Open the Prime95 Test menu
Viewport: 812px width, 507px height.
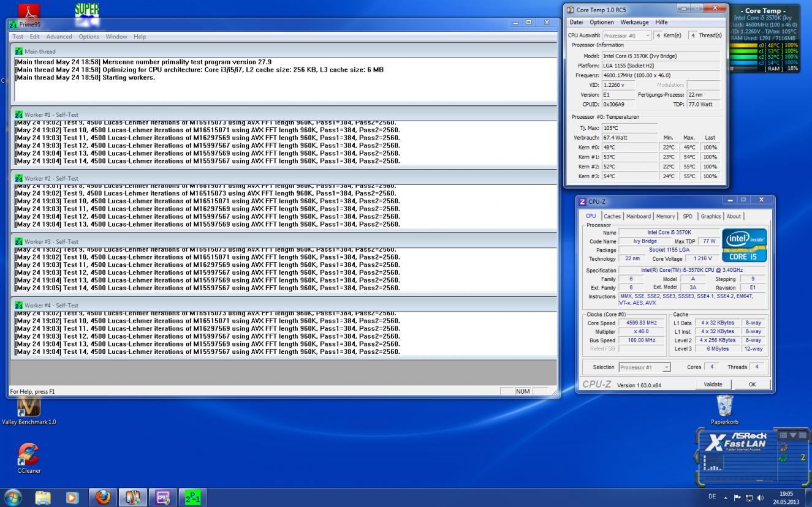pos(18,37)
